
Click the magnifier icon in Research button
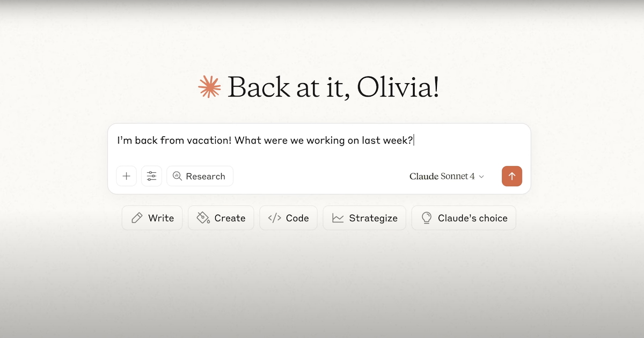point(177,176)
